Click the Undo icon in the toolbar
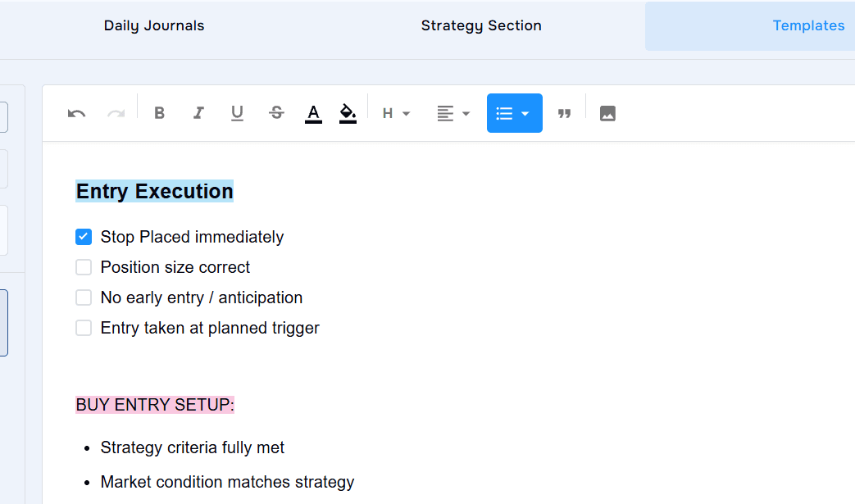 (x=76, y=113)
